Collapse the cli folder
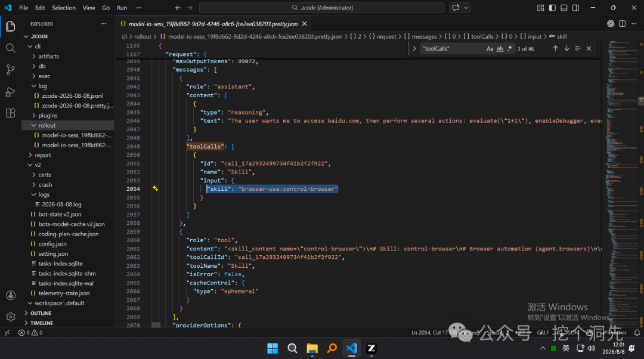Viewport: 644px width, 359px height. tap(30, 46)
